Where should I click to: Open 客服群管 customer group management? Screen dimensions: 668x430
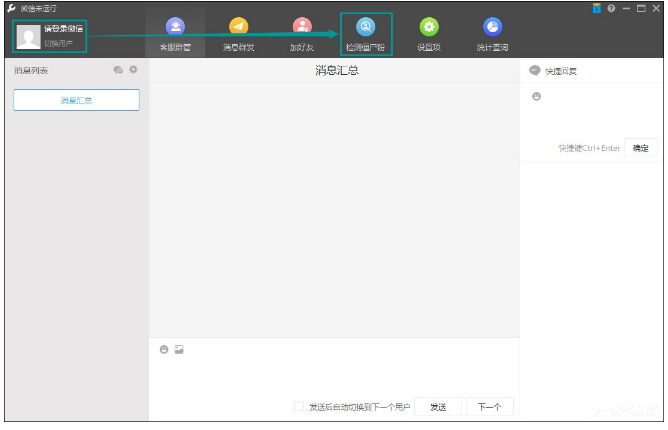(x=175, y=34)
